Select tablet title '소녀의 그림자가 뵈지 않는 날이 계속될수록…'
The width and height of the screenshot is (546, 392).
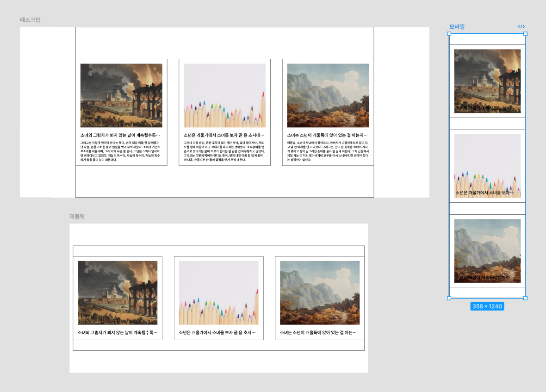point(118,332)
